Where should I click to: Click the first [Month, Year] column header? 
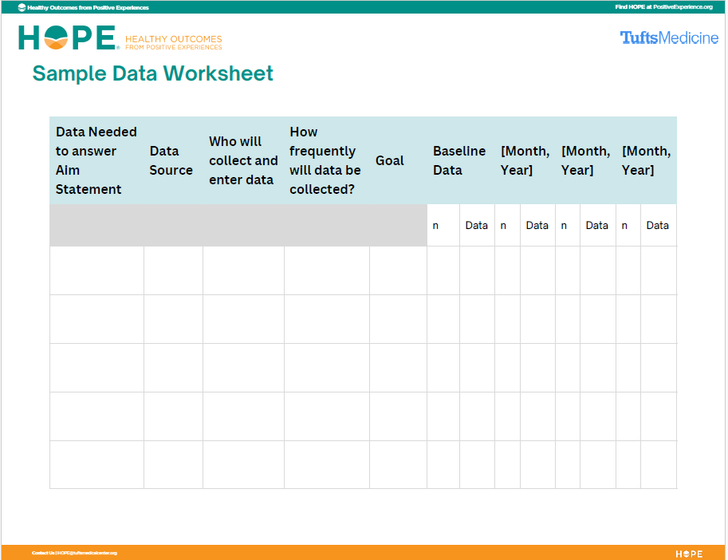525,160
